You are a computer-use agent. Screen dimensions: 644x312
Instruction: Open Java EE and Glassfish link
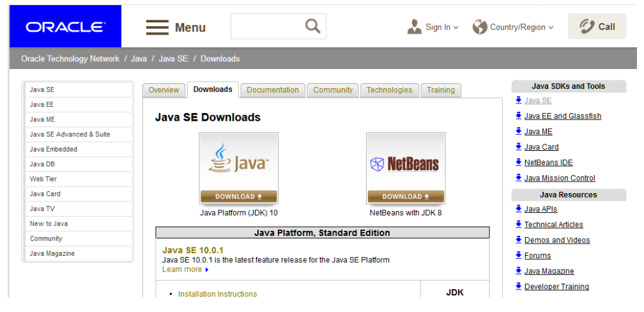[563, 116]
